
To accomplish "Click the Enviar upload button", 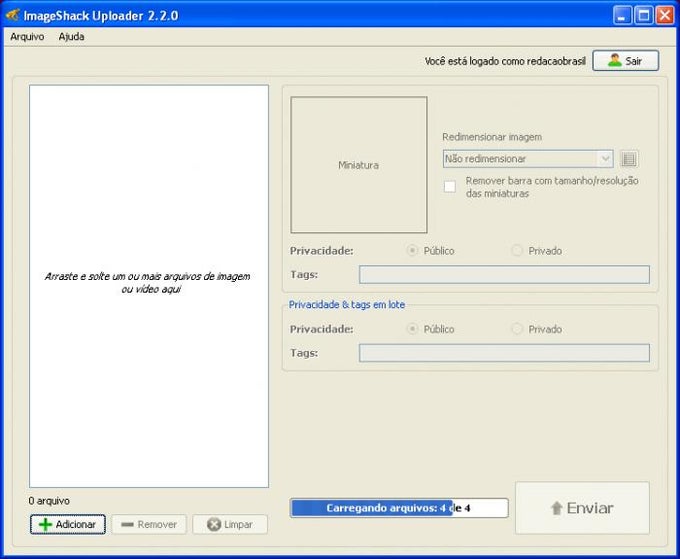I will [582, 508].
